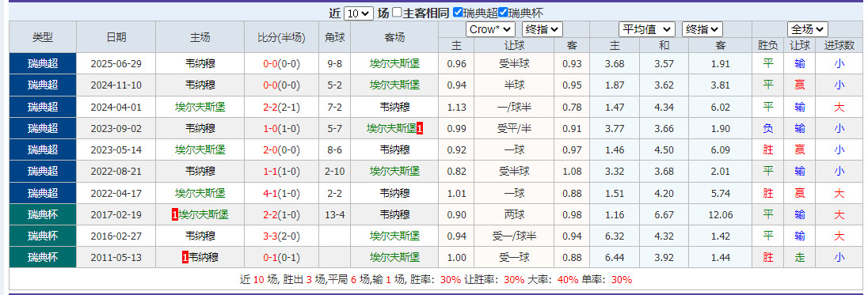Uncheck the 瑞典超 league filter checkbox
This screenshot has width=868, height=295.
click(x=458, y=13)
